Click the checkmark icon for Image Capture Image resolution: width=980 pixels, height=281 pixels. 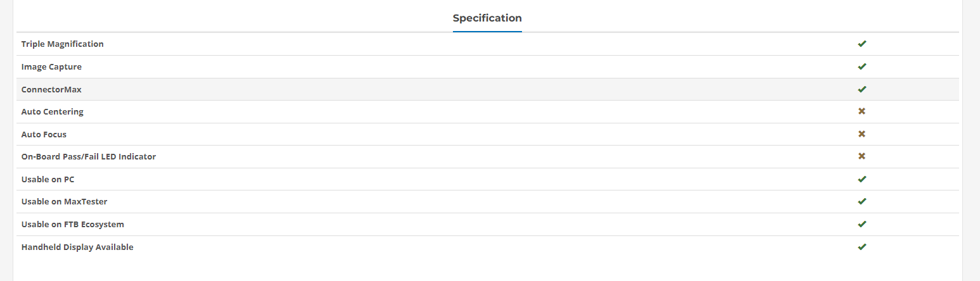point(862,66)
